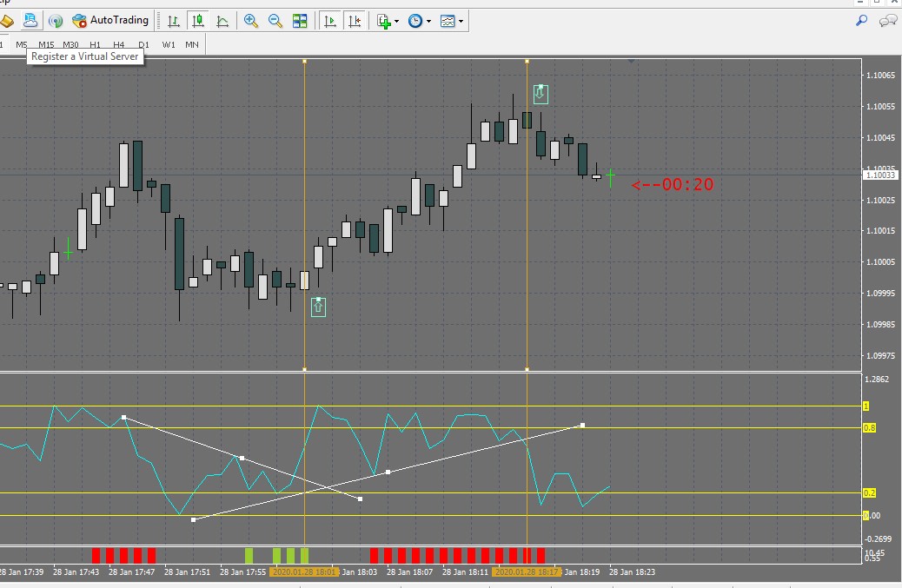902x588 pixels.
Task: Click price axis value 1.10065
Action: click(x=881, y=76)
